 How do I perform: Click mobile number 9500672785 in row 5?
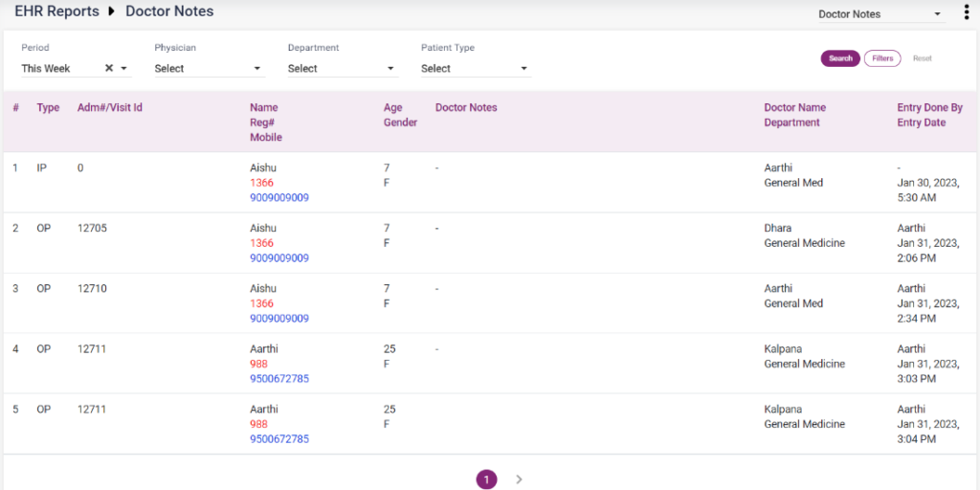[x=279, y=439]
